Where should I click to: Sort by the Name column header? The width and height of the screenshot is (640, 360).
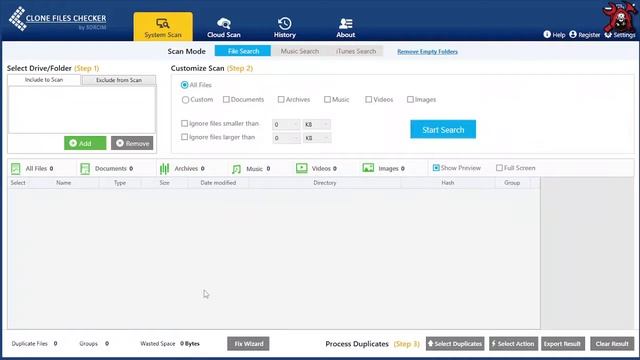tap(64, 183)
